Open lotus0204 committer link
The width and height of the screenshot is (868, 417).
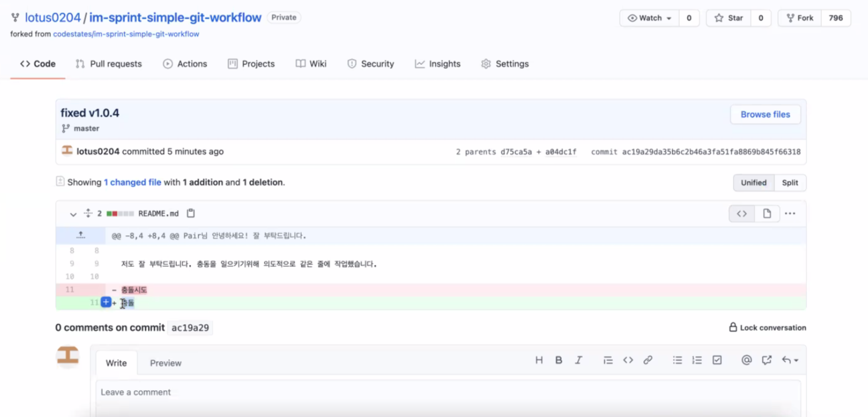click(98, 152)
